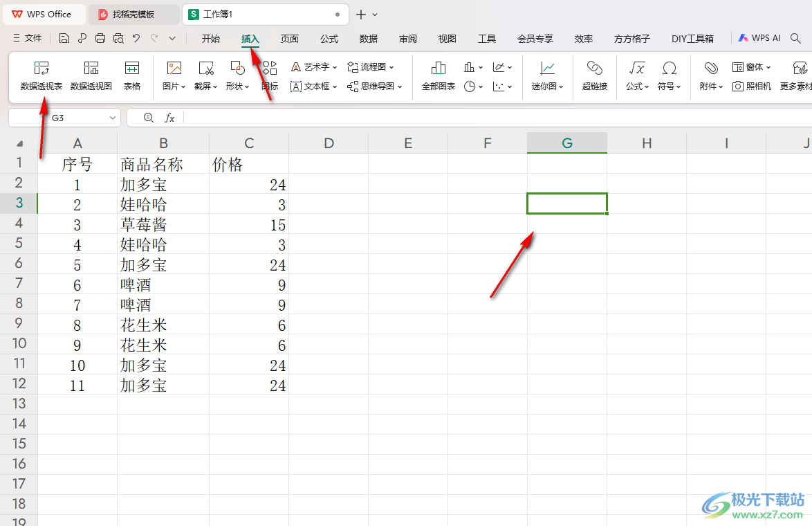Open the 效率 tab

(584, 39)
